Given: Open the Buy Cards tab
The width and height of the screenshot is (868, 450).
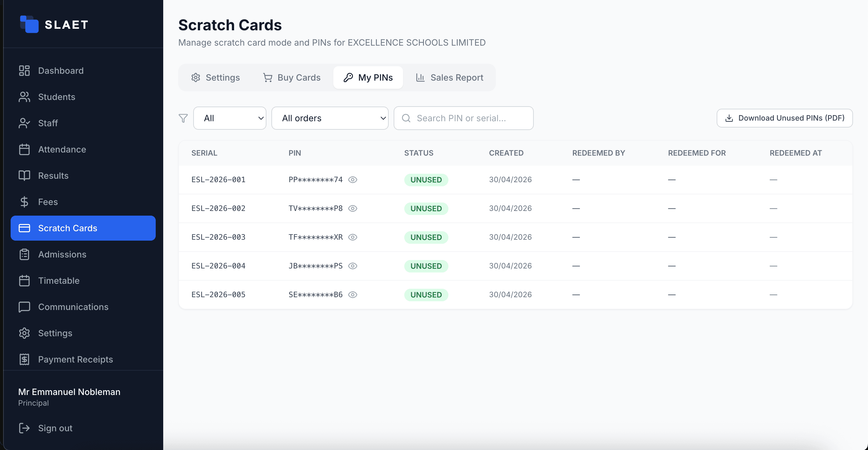Looking at the screenshot, I should pyautogui.click(x=292, y=77).
